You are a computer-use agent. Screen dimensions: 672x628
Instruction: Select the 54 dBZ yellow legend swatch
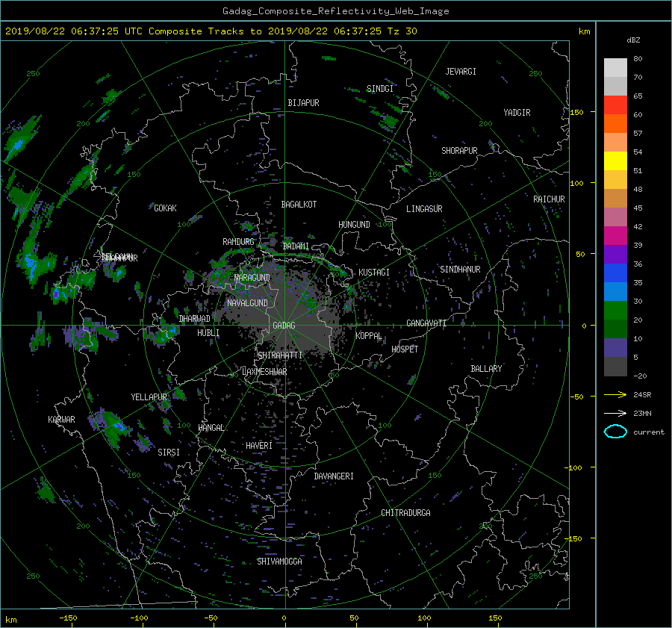coord(615,161)
